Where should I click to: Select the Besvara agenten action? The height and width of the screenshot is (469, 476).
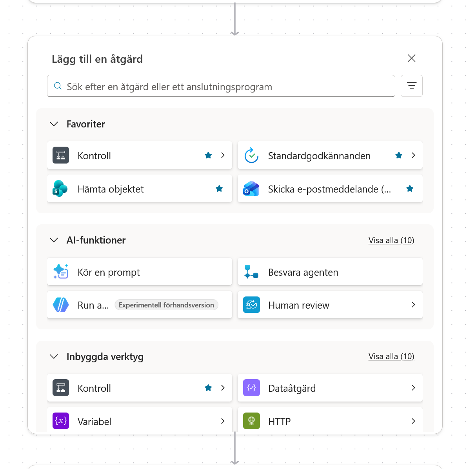click(x=330, y=271)
